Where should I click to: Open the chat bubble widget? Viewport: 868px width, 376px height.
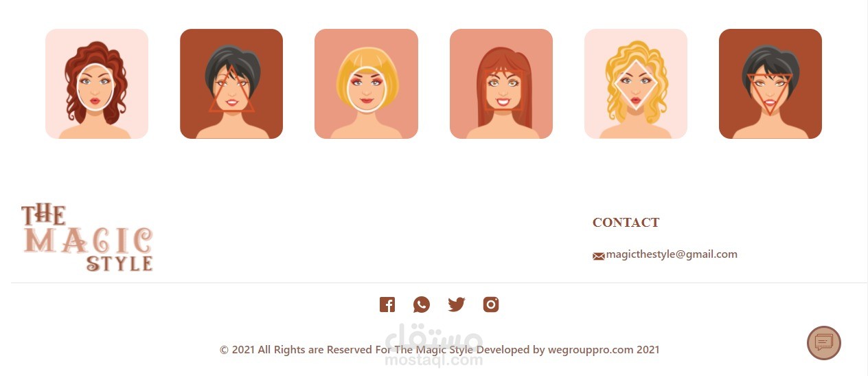(x=824, y=343)
